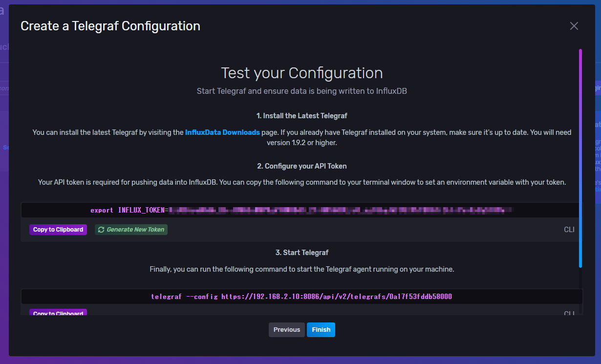Click the "3. Start Telegraf" heading

pos(302,253)
